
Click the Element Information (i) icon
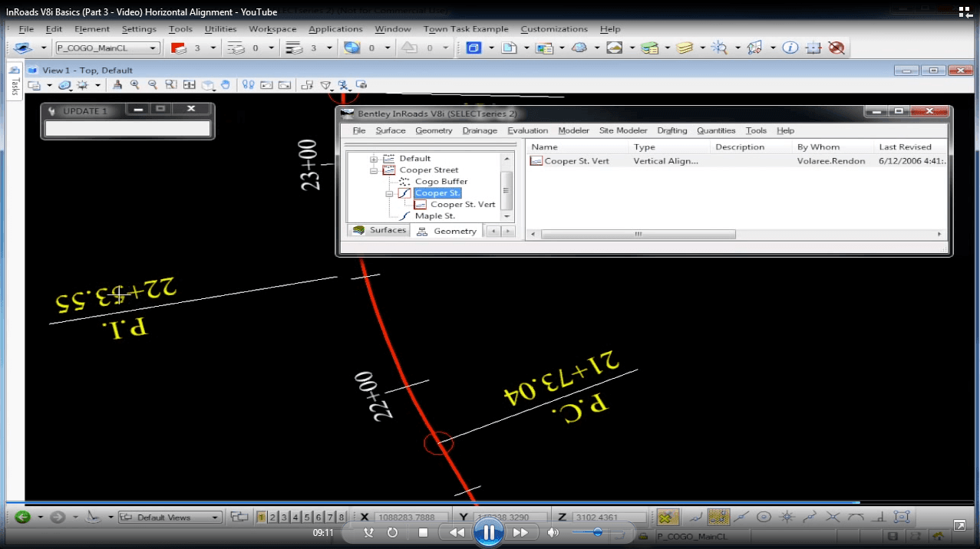[790, 48]
